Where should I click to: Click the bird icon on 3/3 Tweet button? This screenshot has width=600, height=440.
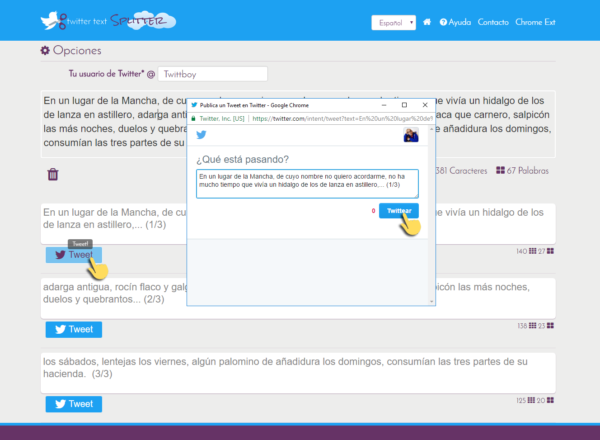coord(60,404)
